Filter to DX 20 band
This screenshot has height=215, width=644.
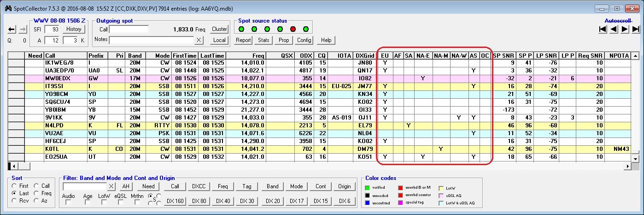click(273, 201)
